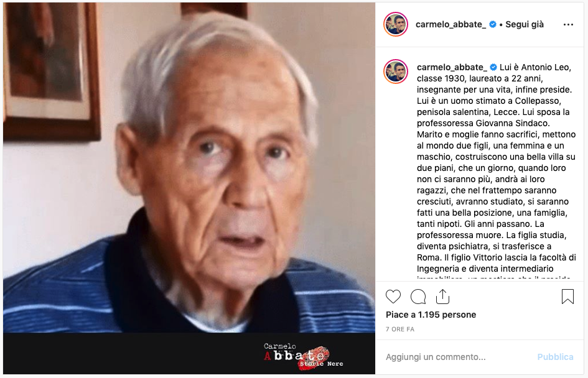Open the carmelo_abbate_ username in the caption
The height and width of the screenshot is (378, 588).
pos(452,67)
